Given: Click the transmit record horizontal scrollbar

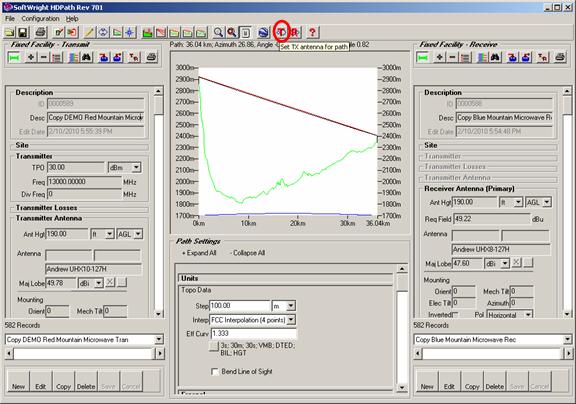Looking at the screenshot, I should coord(84,353).
